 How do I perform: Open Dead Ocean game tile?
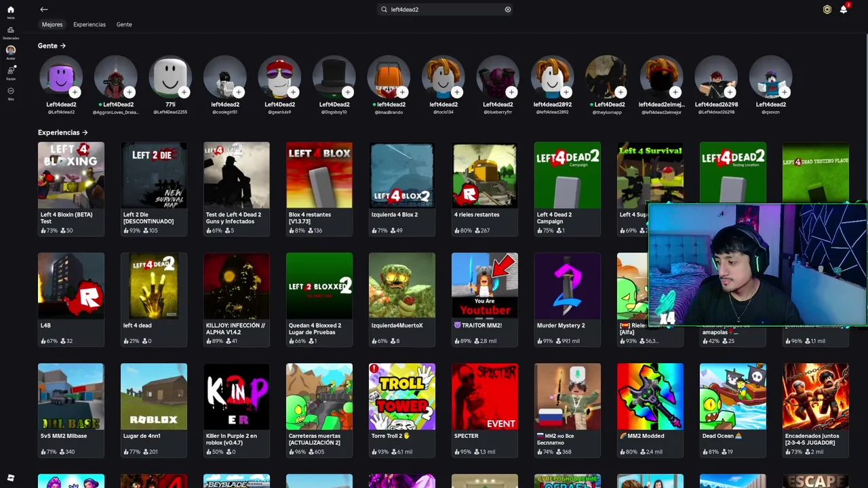click(733, 409)
